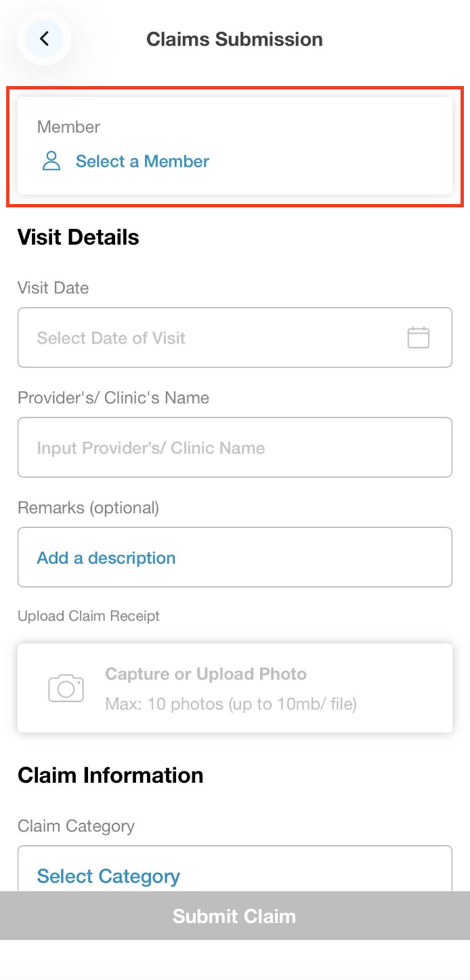Tap the "Upload Claim Receipt" label
470x980 pixels.
coord(89,616)
